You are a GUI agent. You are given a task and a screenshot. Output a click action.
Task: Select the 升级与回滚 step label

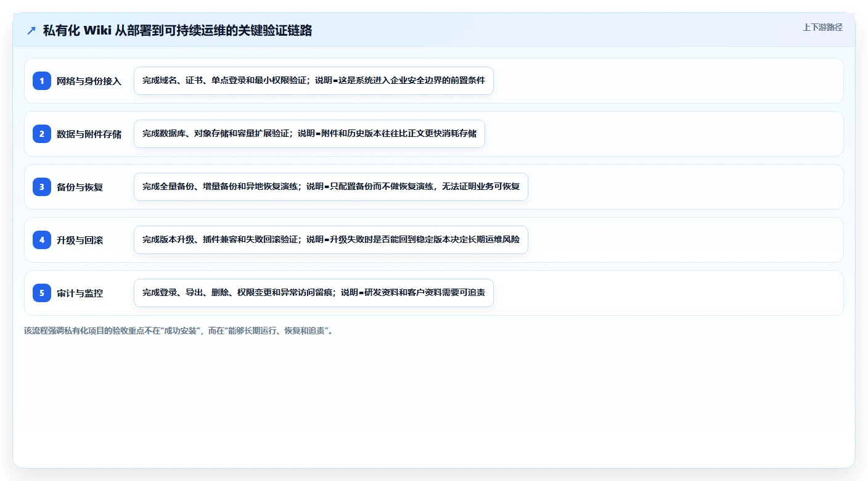(80, 240)
